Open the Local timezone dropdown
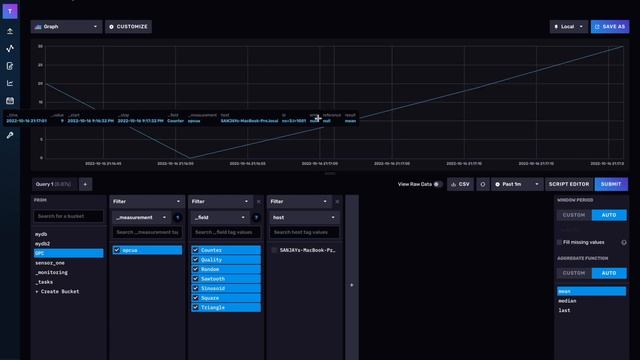 (x=569, y=27)
